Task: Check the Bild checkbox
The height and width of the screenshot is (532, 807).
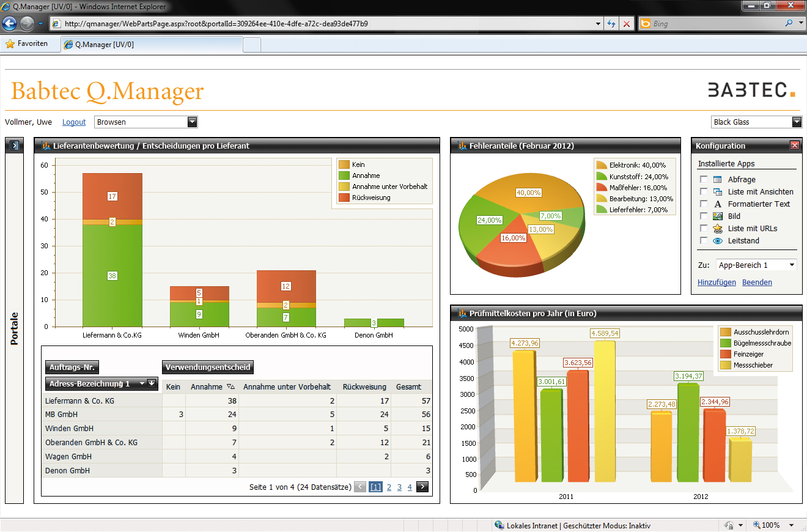Action: point(704,216)
